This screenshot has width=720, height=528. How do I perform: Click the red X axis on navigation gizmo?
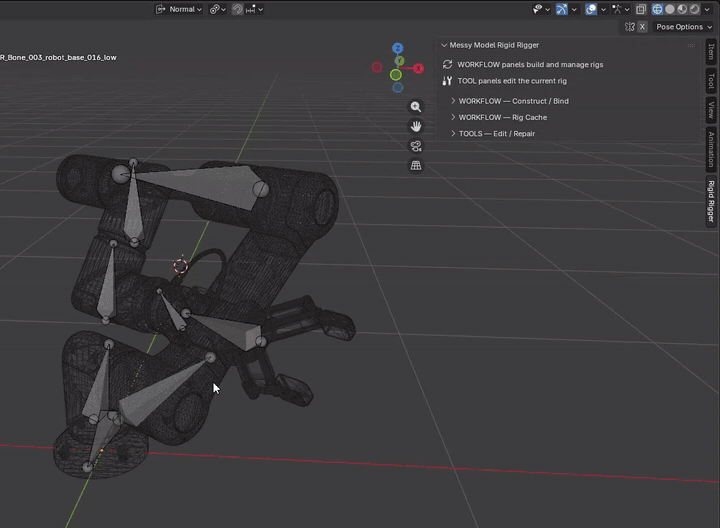[418, 68]
